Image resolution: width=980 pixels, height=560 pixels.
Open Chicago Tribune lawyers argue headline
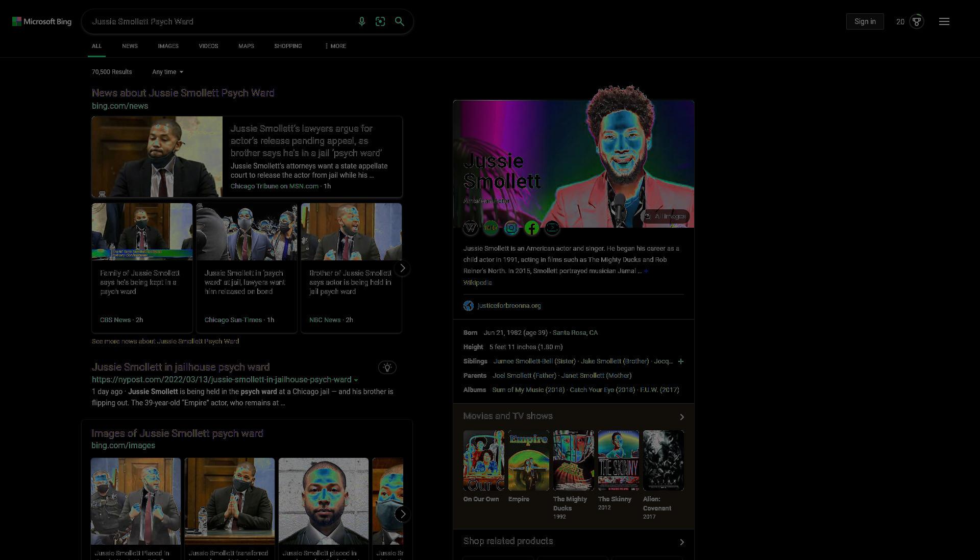click(306, 141)
